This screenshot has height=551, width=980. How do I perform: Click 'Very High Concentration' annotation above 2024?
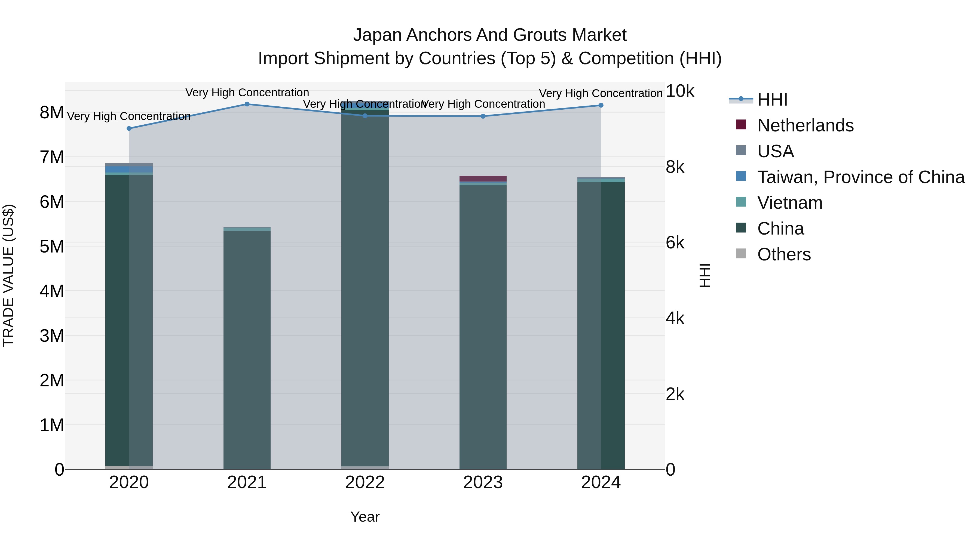[x=601, y=93]
